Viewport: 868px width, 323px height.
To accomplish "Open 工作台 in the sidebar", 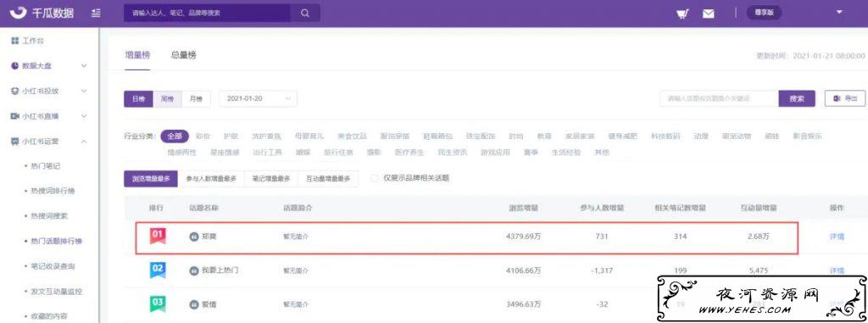I will click(33, 41).
